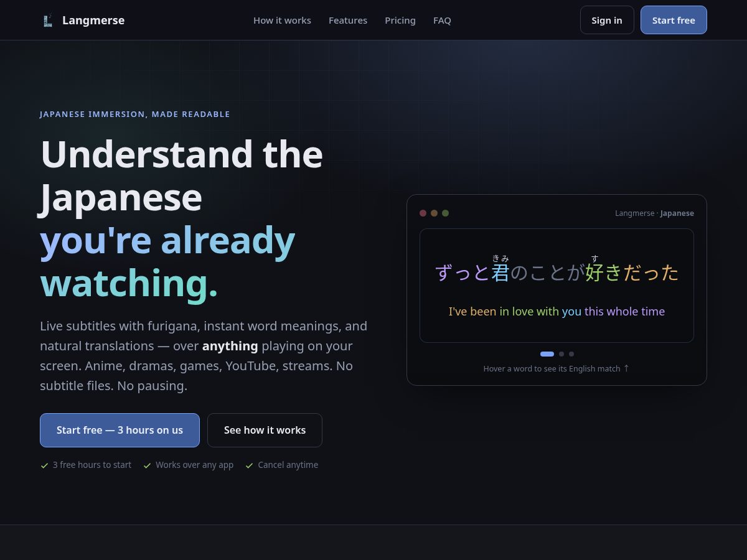Select the first active carousel dot
747x560 pixels.
pos(547,354)
